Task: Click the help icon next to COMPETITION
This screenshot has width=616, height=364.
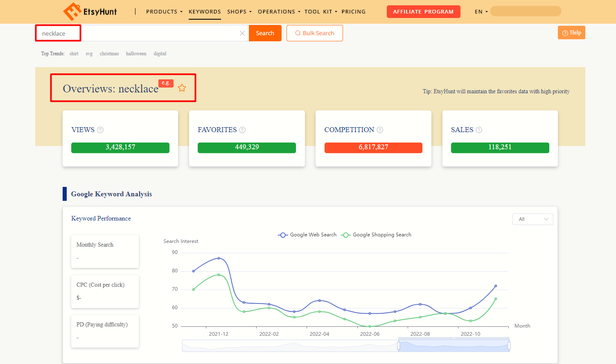Action: (x=380, y=130)
